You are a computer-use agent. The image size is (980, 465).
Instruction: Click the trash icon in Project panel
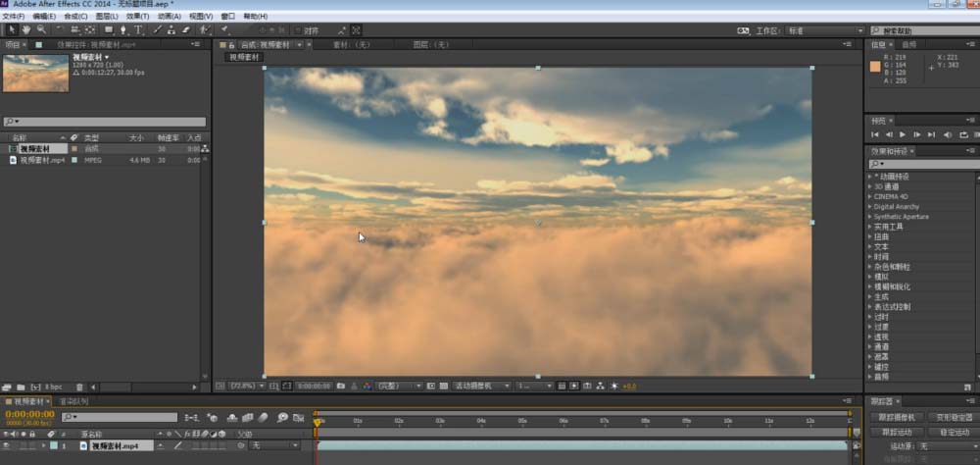pyautogui.click(x=80, y=387)
